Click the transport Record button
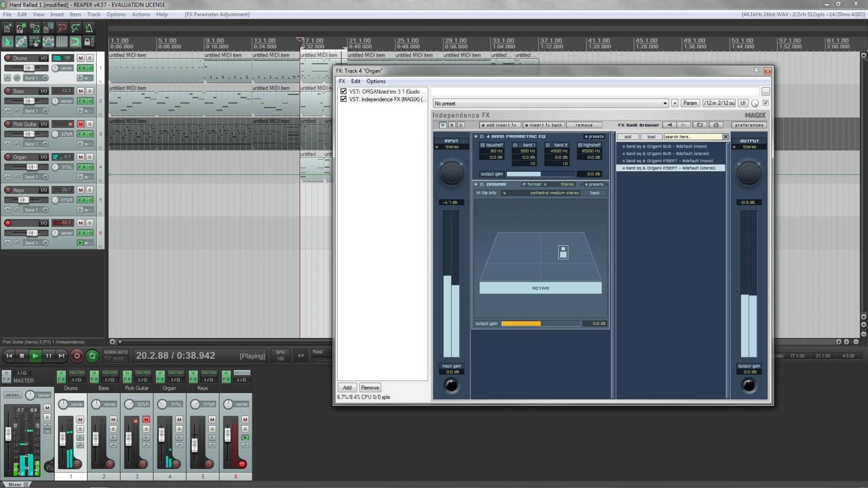The height and width of the screenshot is (488, 868). pos(77,356)
